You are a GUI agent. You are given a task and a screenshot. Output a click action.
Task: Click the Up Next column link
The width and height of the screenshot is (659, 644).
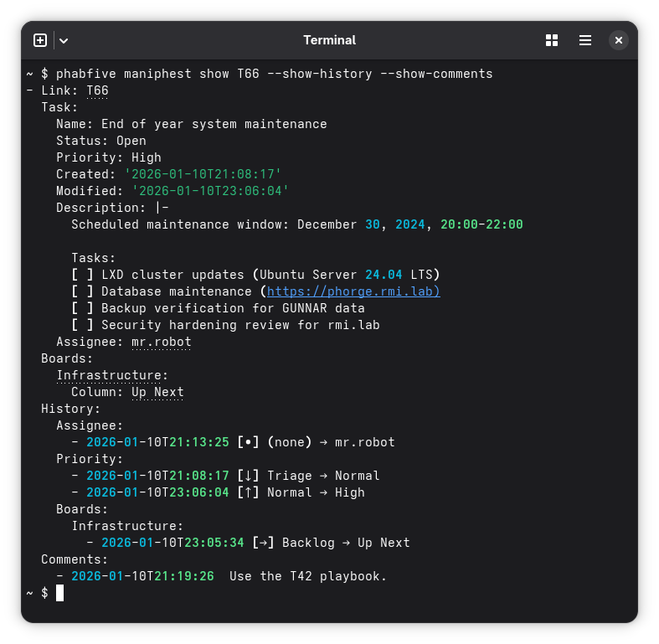tap(157, 392)
